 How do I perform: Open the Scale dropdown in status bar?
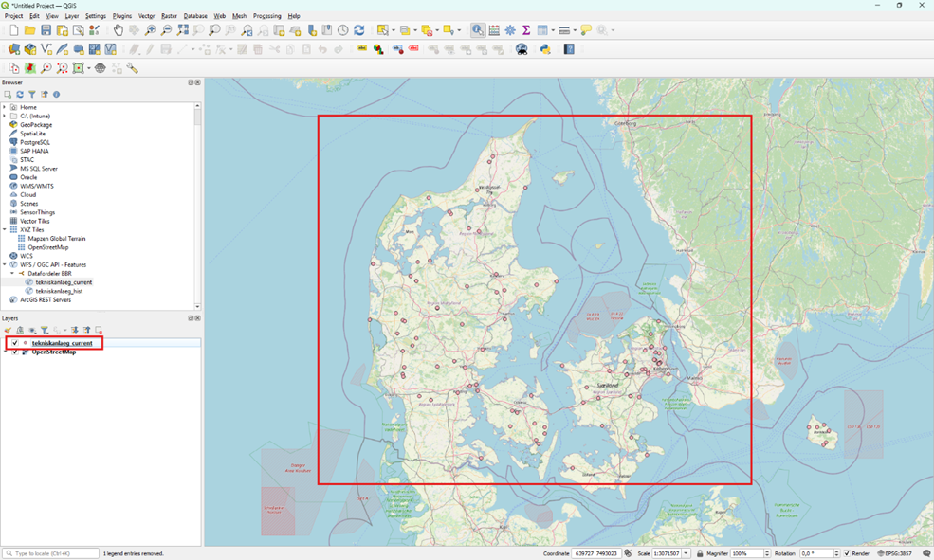[x=686, y=553]
